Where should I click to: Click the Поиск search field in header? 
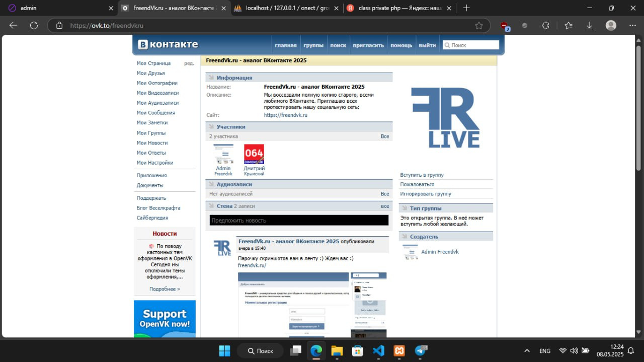pos(471,45)
